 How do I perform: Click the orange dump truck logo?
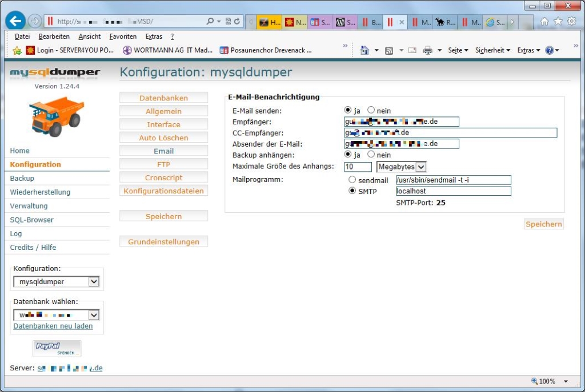(57, 116)
